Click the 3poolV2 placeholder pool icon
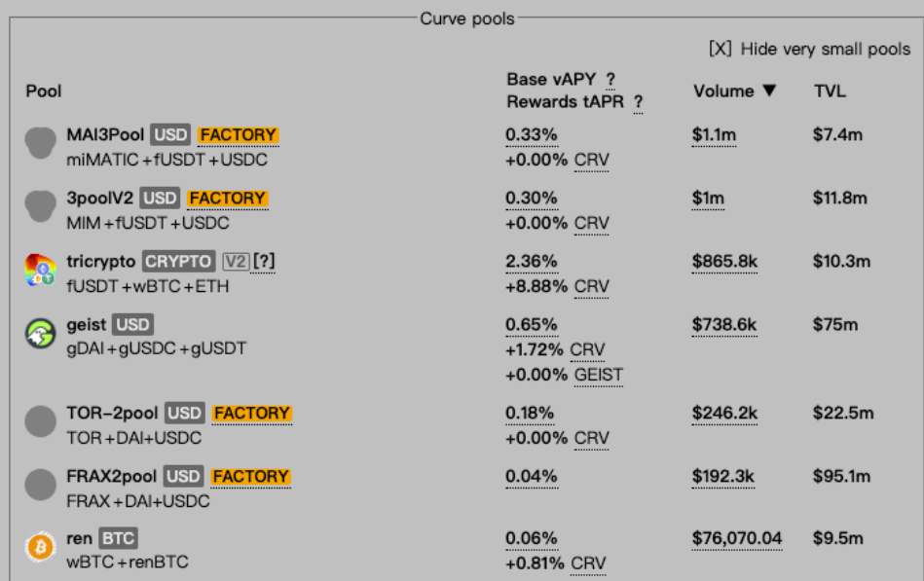 click(40, 205)
